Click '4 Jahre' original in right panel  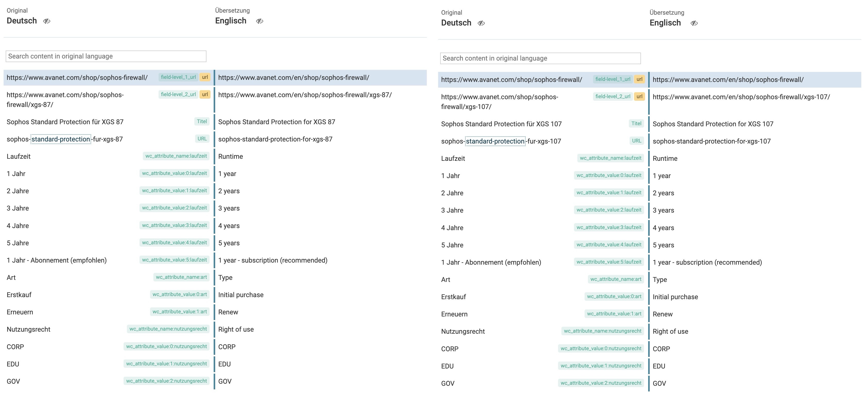point(452,228)
